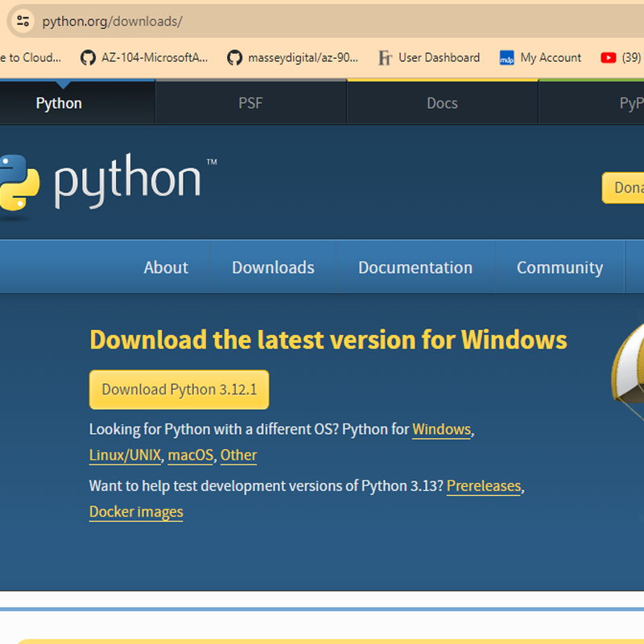Open the Downloads navigation menu
The image size is (644, 644).
[x=273, y=267]
